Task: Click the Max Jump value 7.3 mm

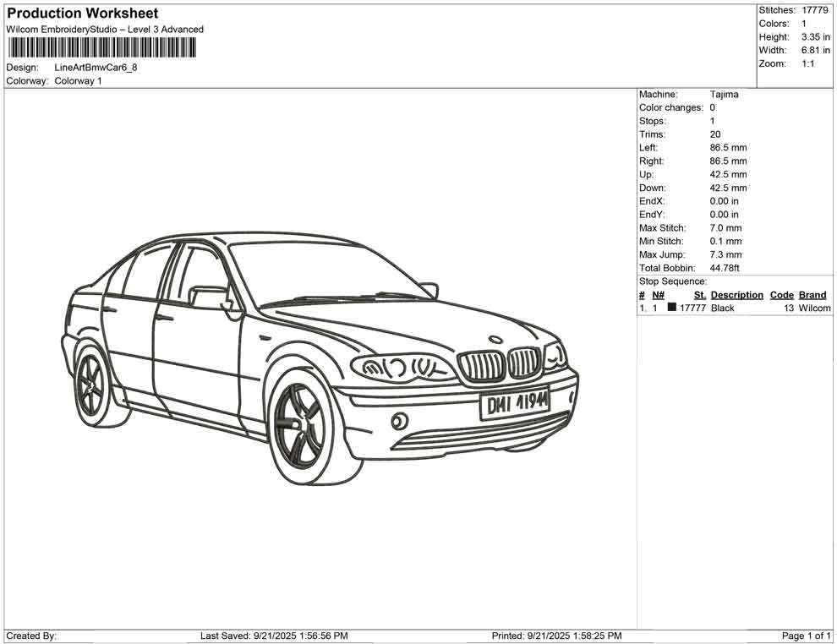Action: coord(725,254)
